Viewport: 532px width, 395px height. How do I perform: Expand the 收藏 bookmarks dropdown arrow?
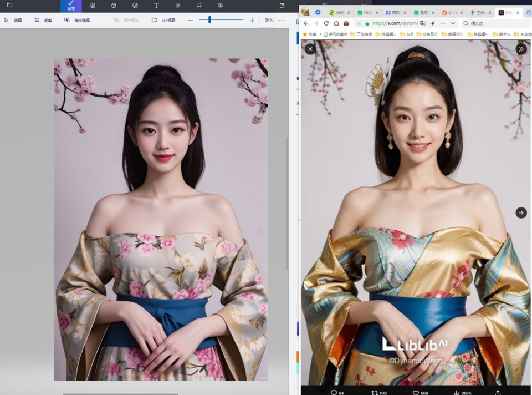tap(320, 33)
